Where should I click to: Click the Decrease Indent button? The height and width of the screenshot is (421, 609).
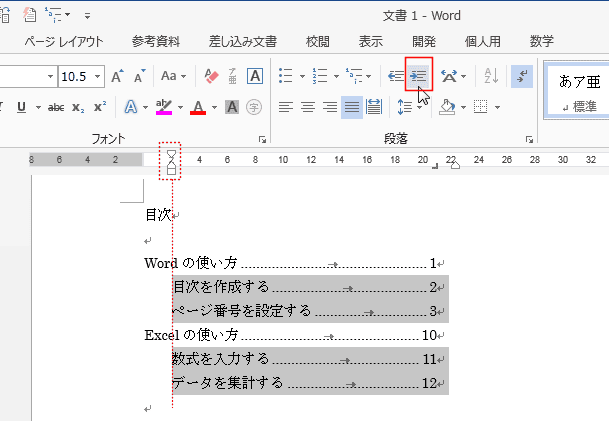[396, 76]
